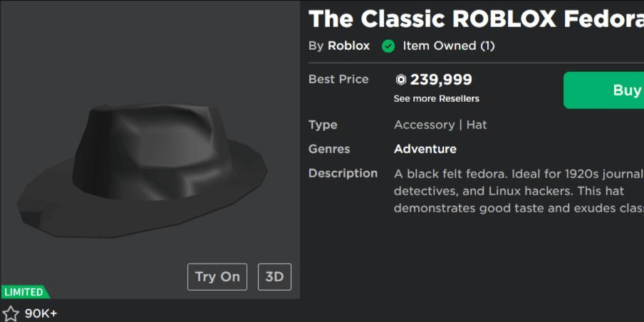Viewport: 644px width, 322px height.
Task: Click the green LIMITED badge
Action: (x=25, y=292)
